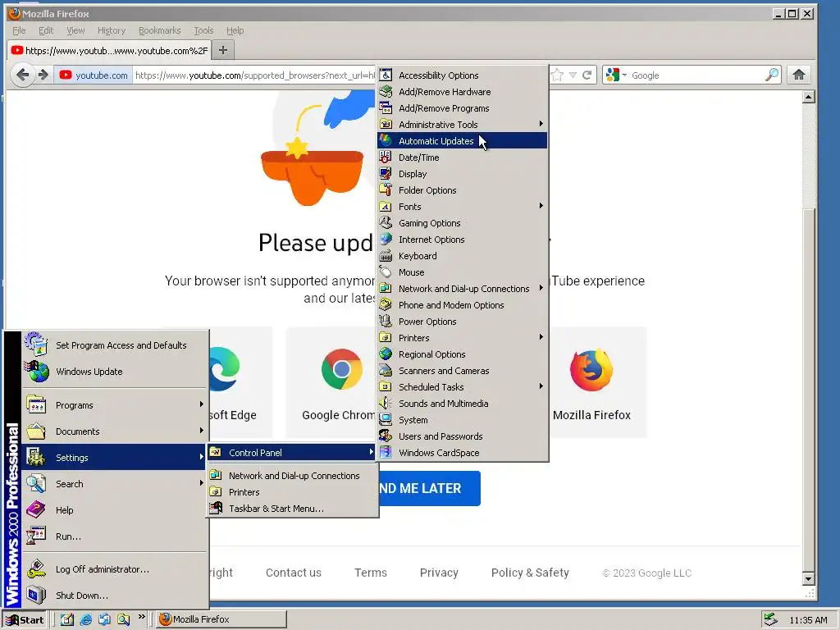This screenshot has width=840, height=630.
Task: Click the Gaming Options icon
Action: (x=386, y=223)
